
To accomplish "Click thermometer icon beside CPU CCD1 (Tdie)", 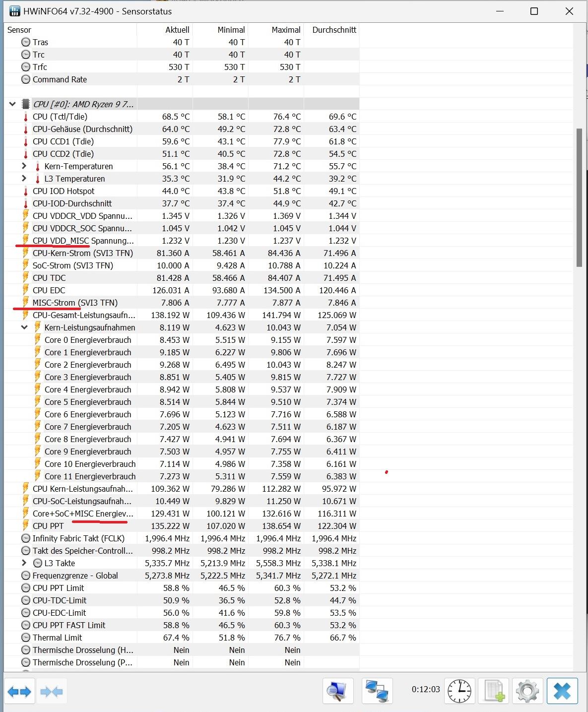I will coord(26,141).
